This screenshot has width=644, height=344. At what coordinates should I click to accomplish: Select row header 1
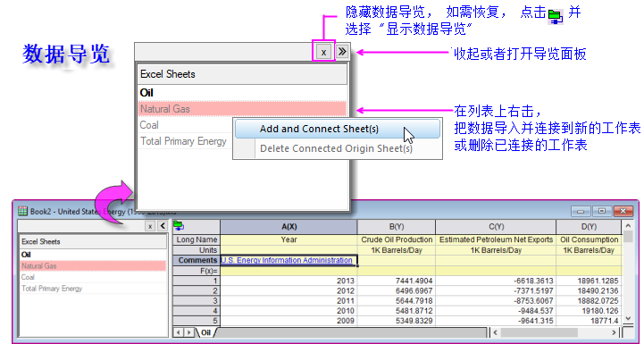tap(197, 281)
